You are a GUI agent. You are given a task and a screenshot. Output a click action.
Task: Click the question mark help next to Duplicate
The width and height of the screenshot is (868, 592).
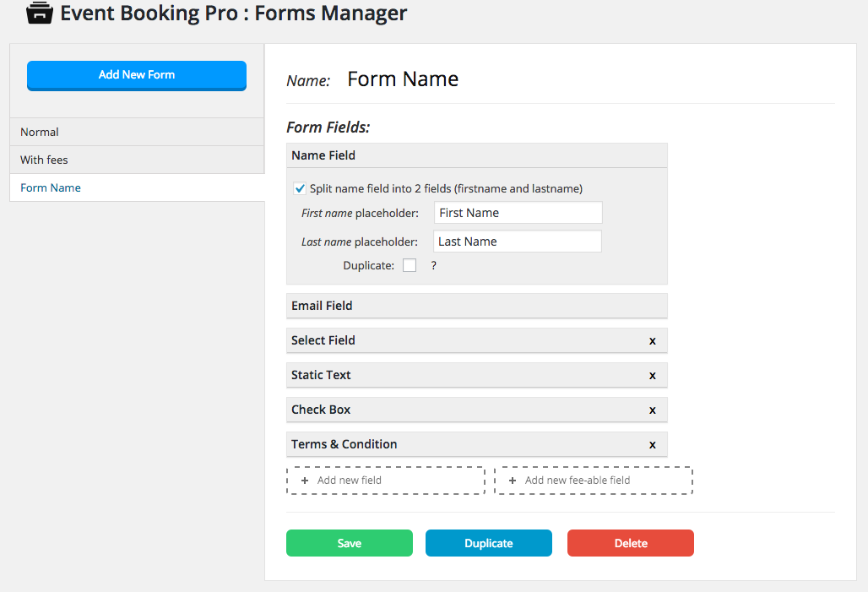tap(433, 266)
